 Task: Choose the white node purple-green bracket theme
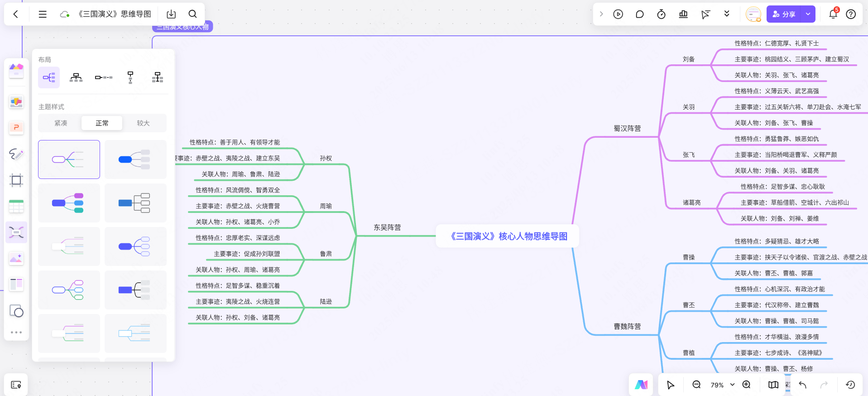coord(69,333)
